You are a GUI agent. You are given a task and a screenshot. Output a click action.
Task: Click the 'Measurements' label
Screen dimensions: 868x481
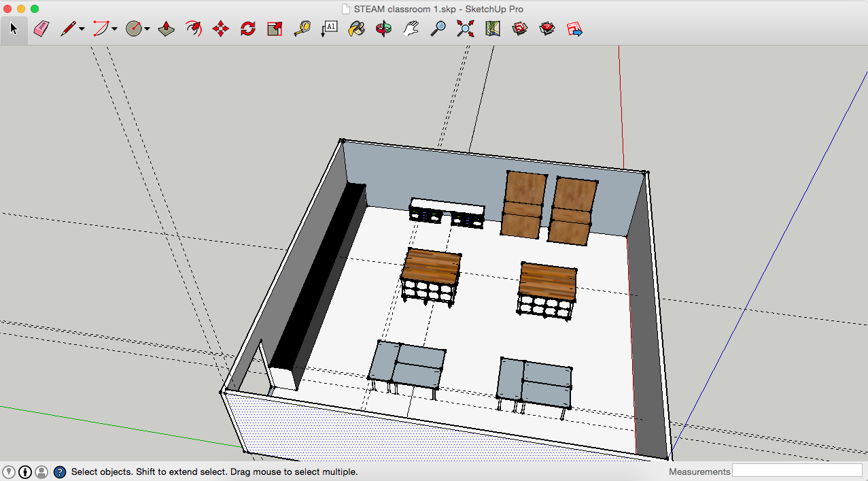699,471
